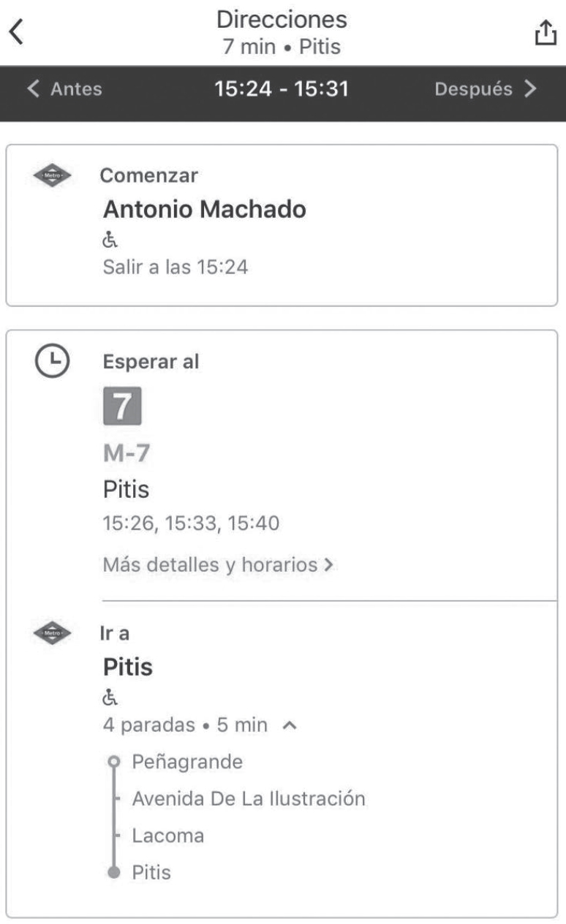Tap the 15:24 - 15:31 time range
Image resolution: width=566 pixels, height=924 pixels.
[x=282, y=89]
